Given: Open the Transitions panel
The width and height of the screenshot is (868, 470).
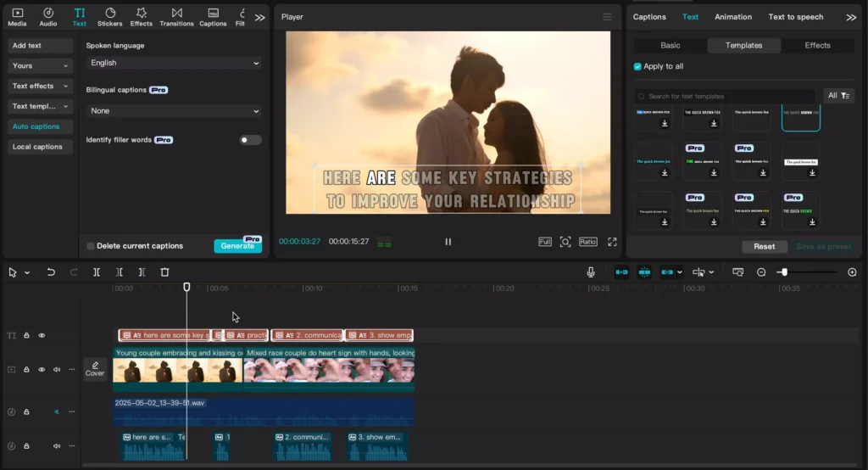Looking at the screenshot, I should coord(176,17).
